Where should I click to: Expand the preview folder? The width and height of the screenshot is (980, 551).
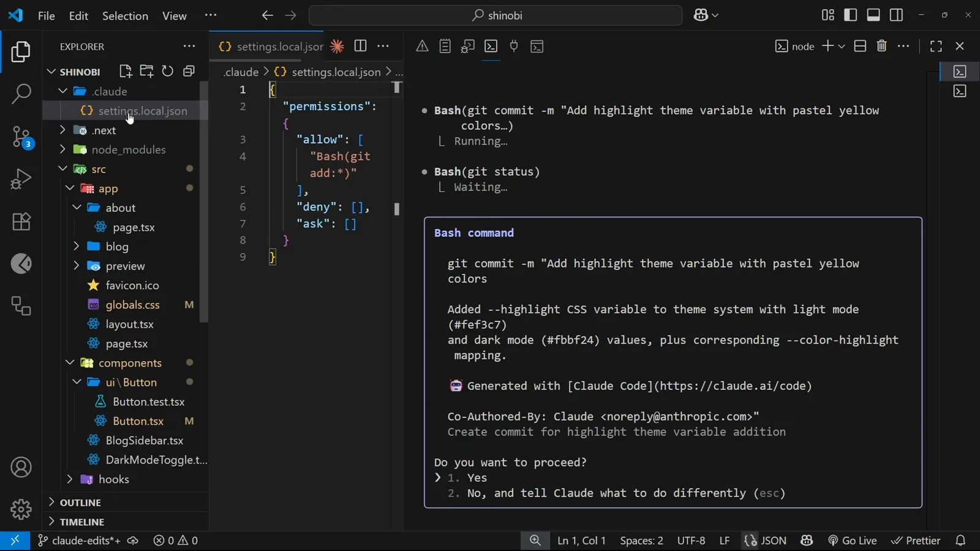point(77,266)
